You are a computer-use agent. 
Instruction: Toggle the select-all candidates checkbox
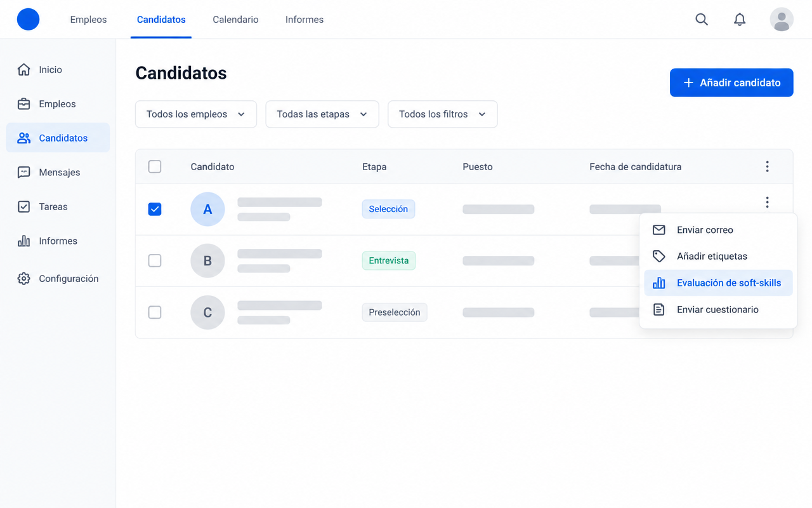(155, 166)
